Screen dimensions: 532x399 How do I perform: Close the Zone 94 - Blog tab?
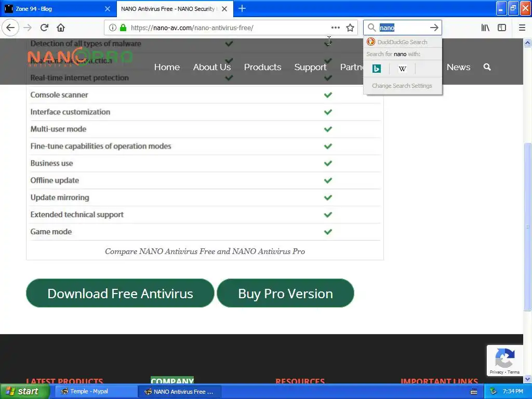pos(107,9)
